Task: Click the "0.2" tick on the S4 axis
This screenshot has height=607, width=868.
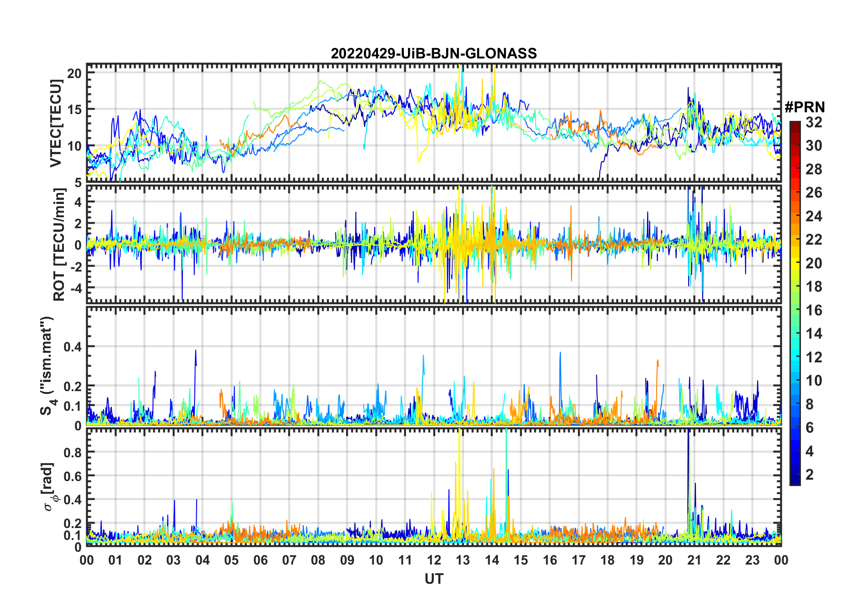Action: 73,386
